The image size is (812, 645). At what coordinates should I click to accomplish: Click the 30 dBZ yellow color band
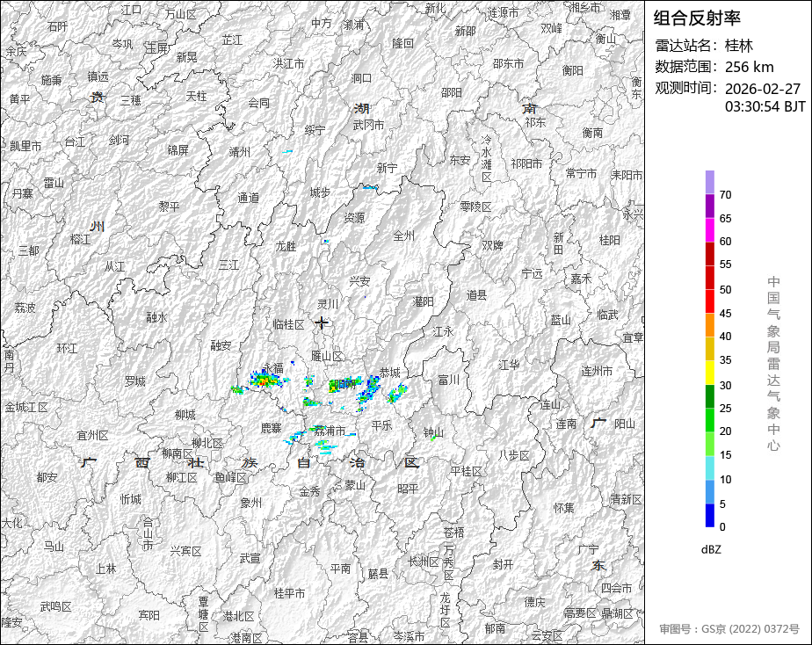point(709,373)
